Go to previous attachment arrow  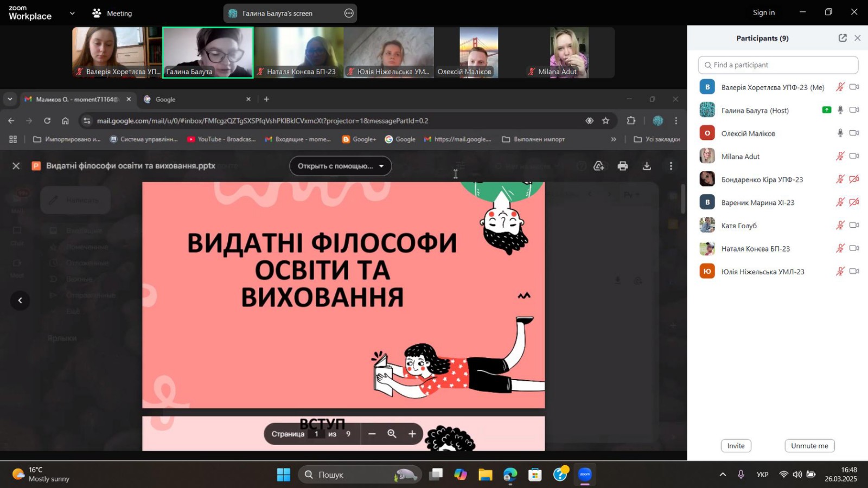(20, 300)
